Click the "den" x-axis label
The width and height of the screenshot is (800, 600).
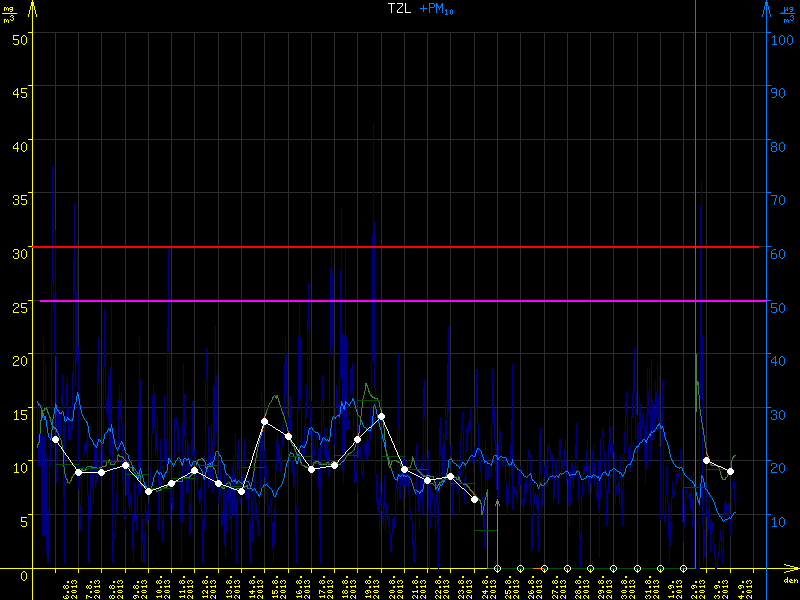point(791,580)
